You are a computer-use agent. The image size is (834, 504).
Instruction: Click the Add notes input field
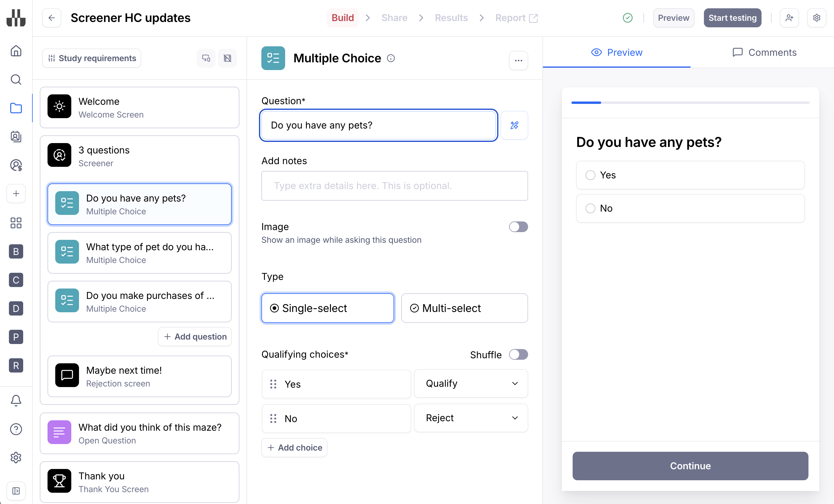pyautogui.click(x=394, y=186)
